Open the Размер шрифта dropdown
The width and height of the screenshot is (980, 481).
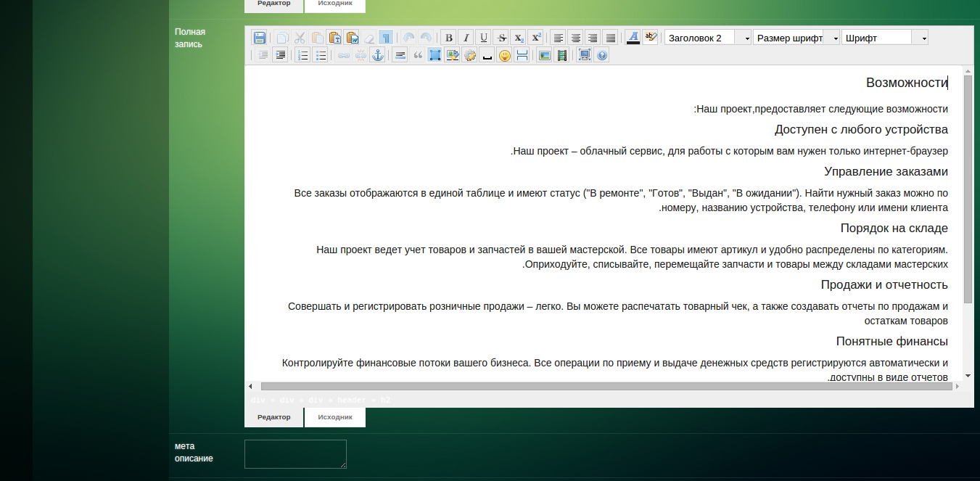coord(796,38)
